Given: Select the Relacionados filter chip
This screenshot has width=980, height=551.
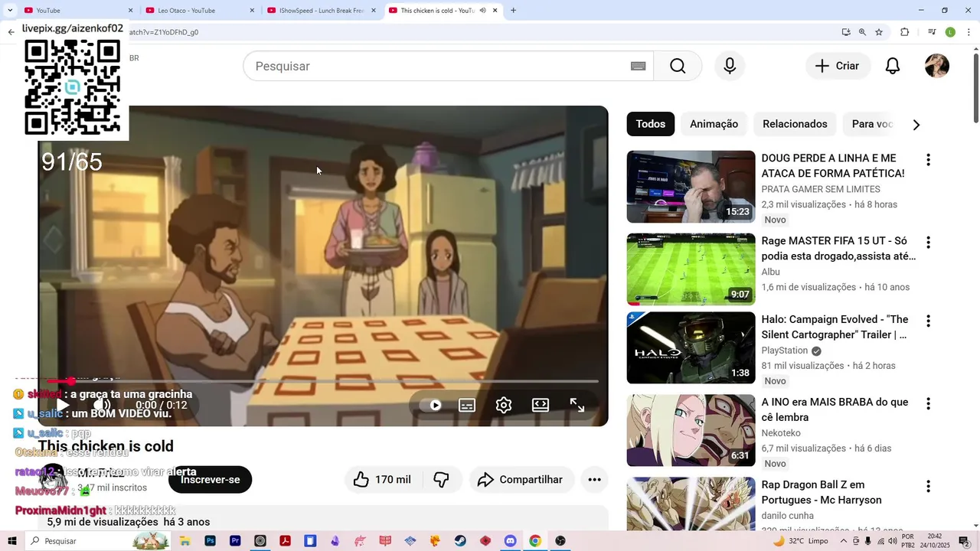Looking at the screenshot, I should pyautogui.click(x=795, y=124).
